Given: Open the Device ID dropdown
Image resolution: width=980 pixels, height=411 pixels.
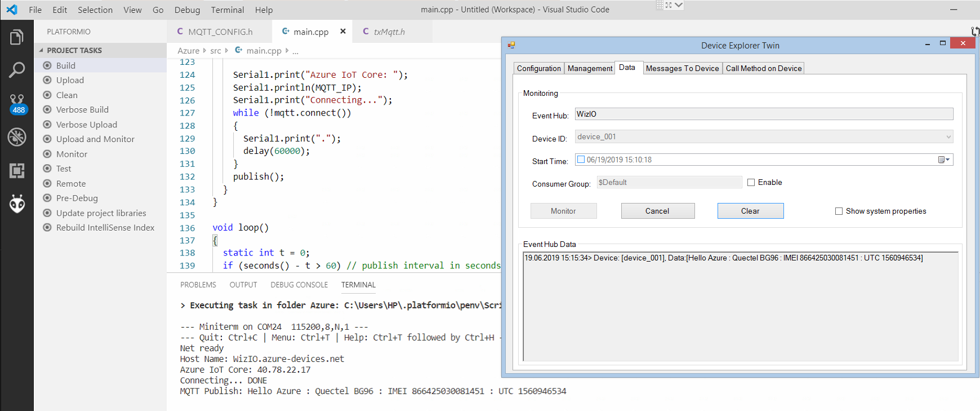Looking at the screenshot, I should 948,136.
